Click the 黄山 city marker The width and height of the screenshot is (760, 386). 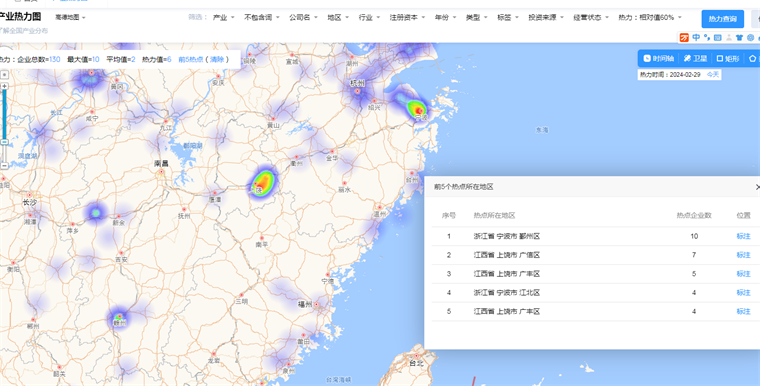click(273, 118)
